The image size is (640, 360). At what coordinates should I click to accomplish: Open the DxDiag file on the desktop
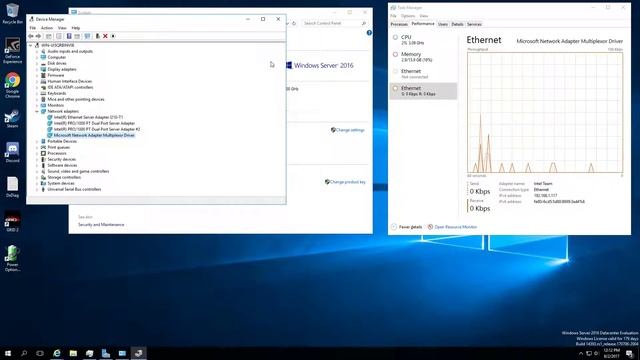click(x=12, y=187)
